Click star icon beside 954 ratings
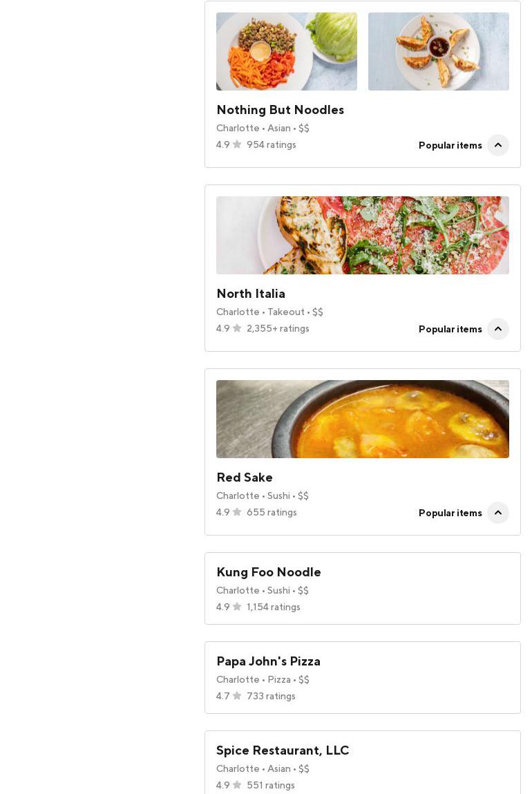This screenshot has width=532, height=794. point(237,144)
